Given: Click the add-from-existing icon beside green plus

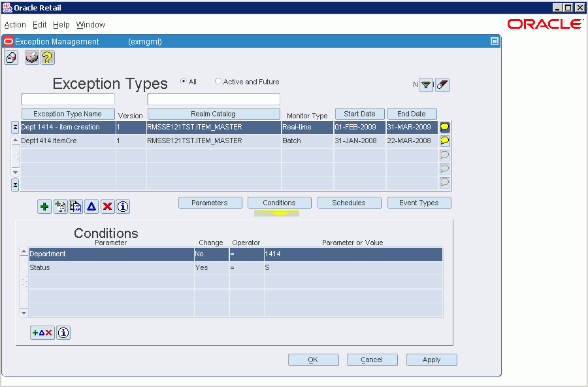Looking at the screenshot, I should tap(60, 207).
